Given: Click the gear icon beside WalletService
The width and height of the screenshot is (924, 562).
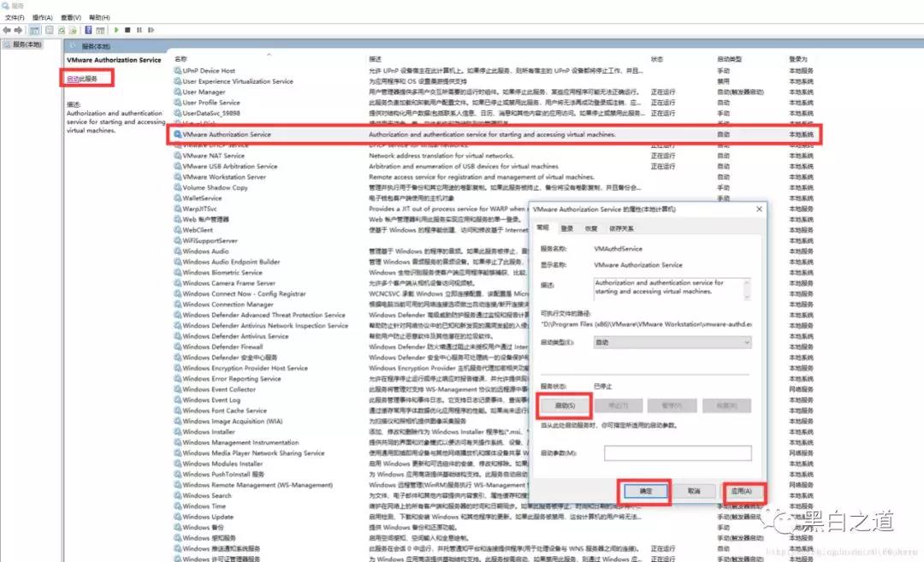Looking at the screenshot, I should pos(177,198).
